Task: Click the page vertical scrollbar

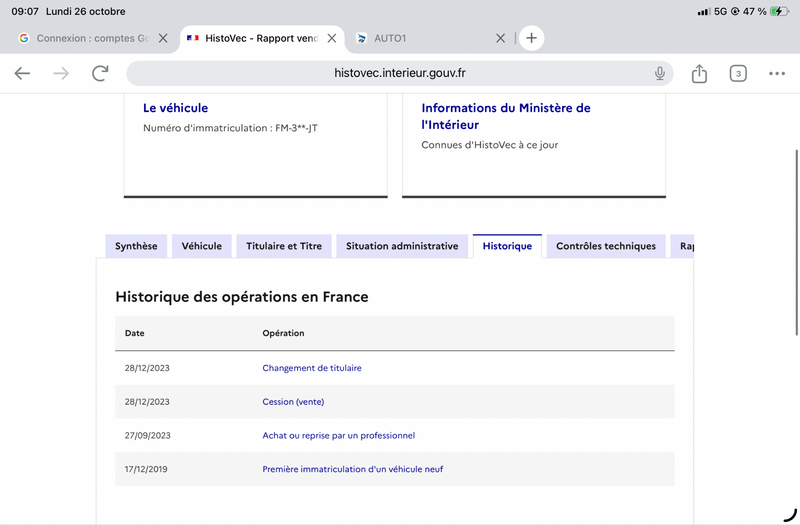Action: (796, 242)
